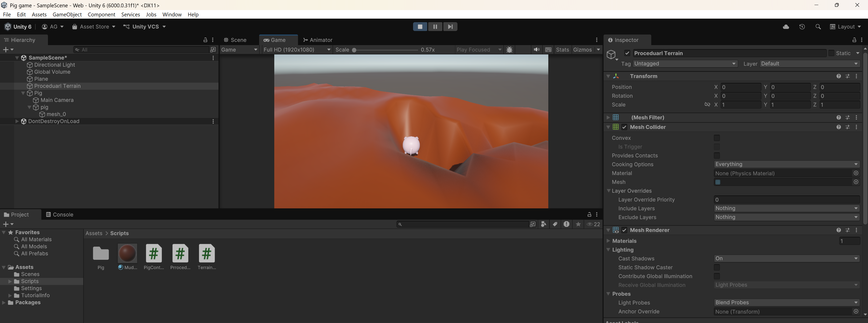Toggle the Static checkbox in the Inspector

831,53
